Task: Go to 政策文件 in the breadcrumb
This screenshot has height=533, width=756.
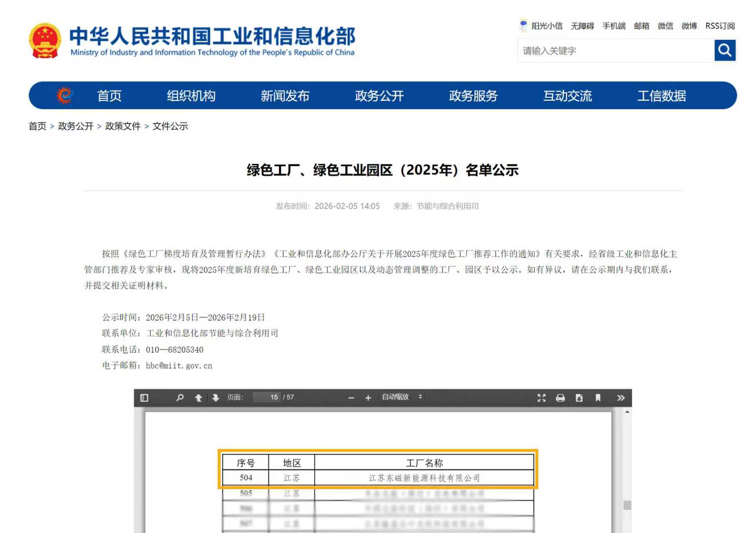Action: 123,126
